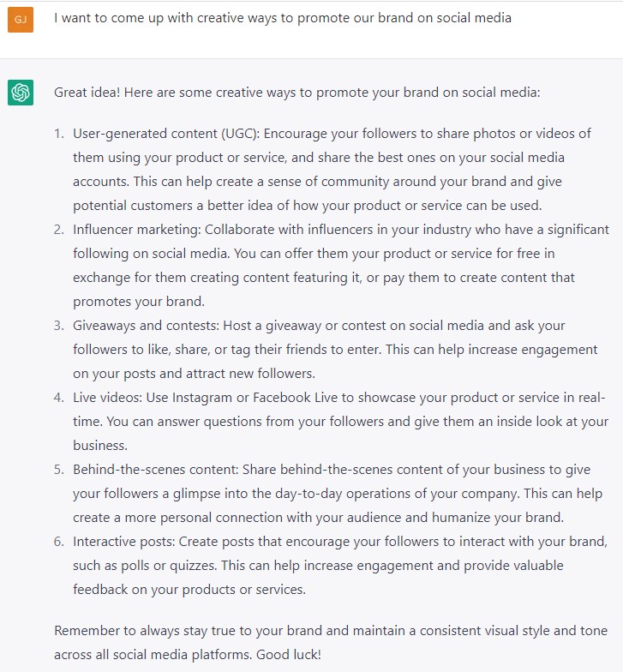623x672 pixels.
Task: Click the list number 2 marker
Action: click(x=58, y=230)
